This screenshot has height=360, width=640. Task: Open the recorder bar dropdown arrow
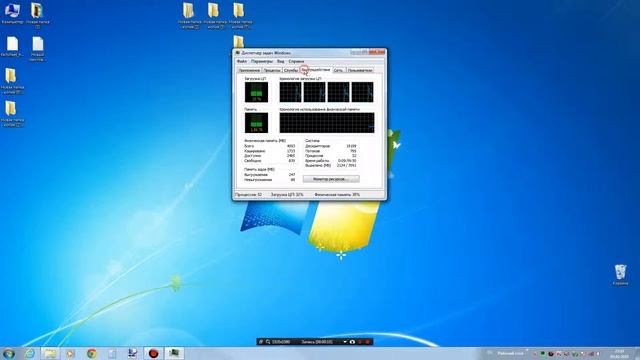click(x=345, y=342)
